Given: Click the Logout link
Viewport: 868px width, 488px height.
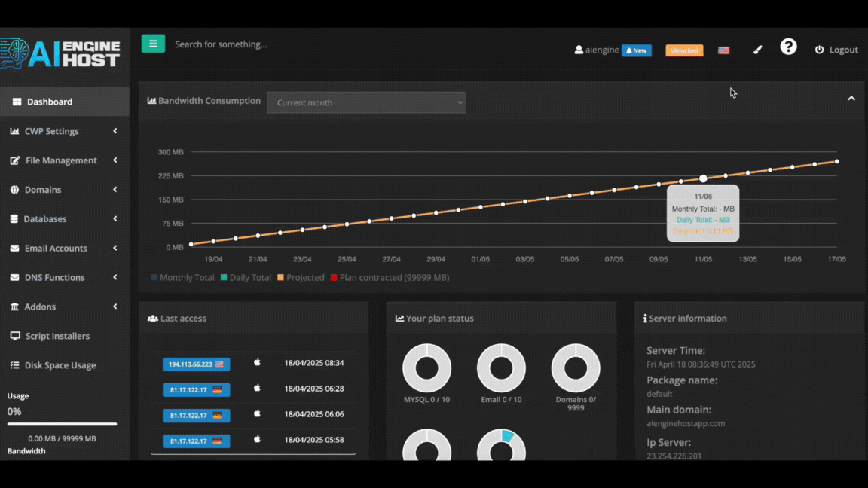Looking at the screenshot, I should [x=836, y=50].
